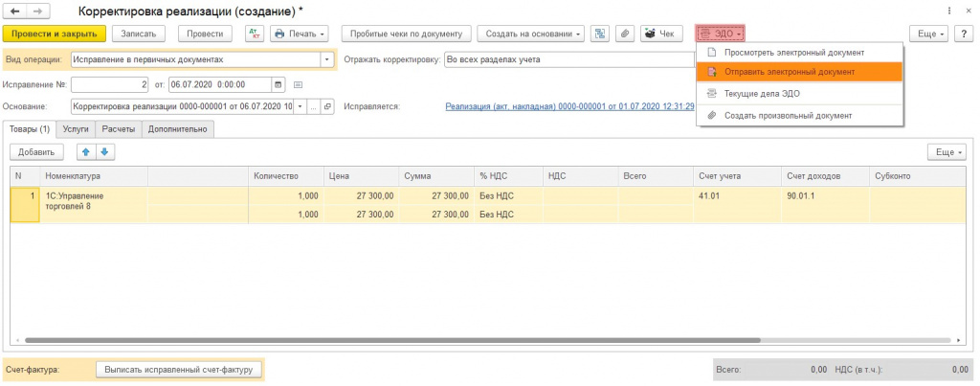Click the Цена column header
This screenshot has width=980, height=386.
pos(361,176)
